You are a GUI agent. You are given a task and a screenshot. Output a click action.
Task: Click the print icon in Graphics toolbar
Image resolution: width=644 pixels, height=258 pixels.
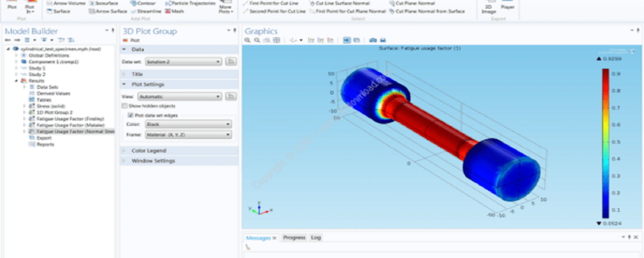384,40
